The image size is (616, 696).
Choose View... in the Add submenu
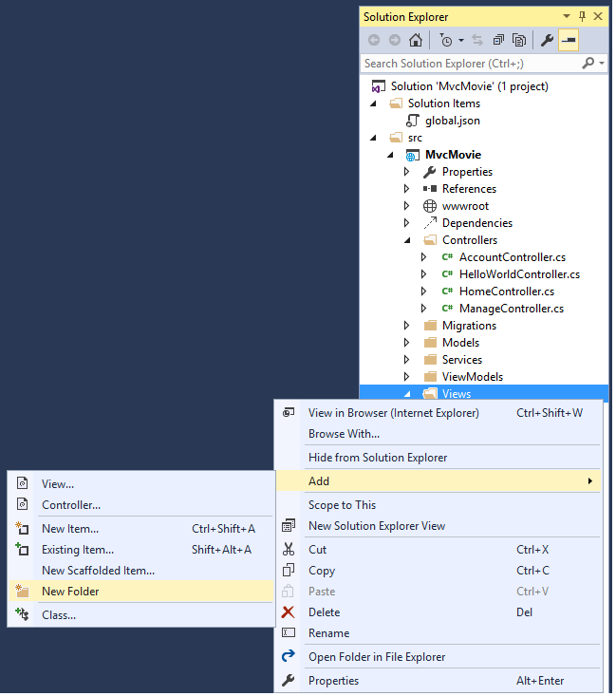tap(141, 486)
